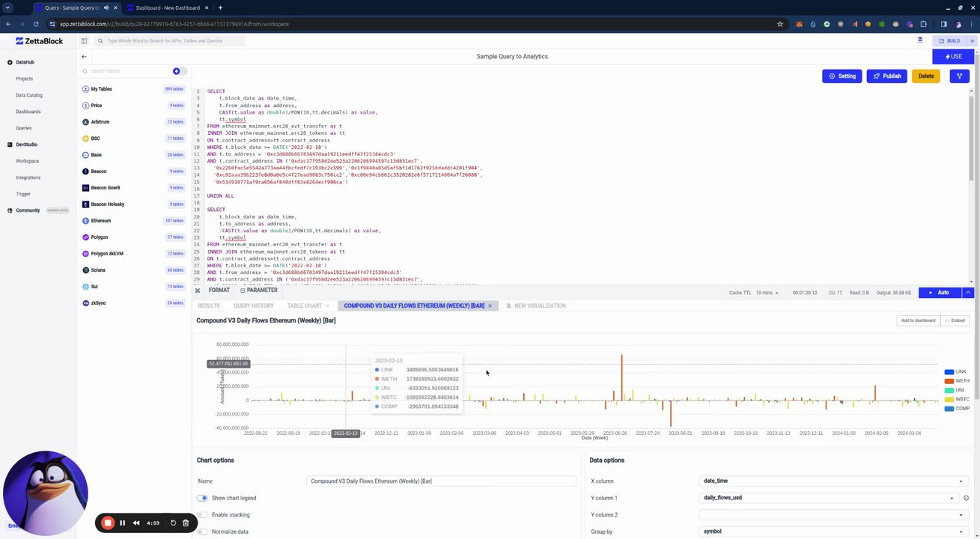This screenshot has height=539, width=980.
Task: Toggle LINK series in chart legend
Action: pyautogui.click(x=957, y=372)
